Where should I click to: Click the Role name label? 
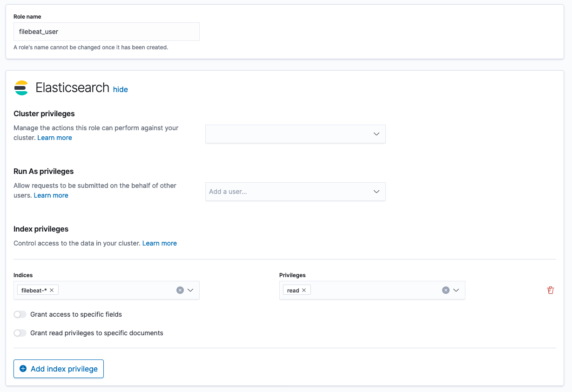pyautogui.click(x=27, y=17)
